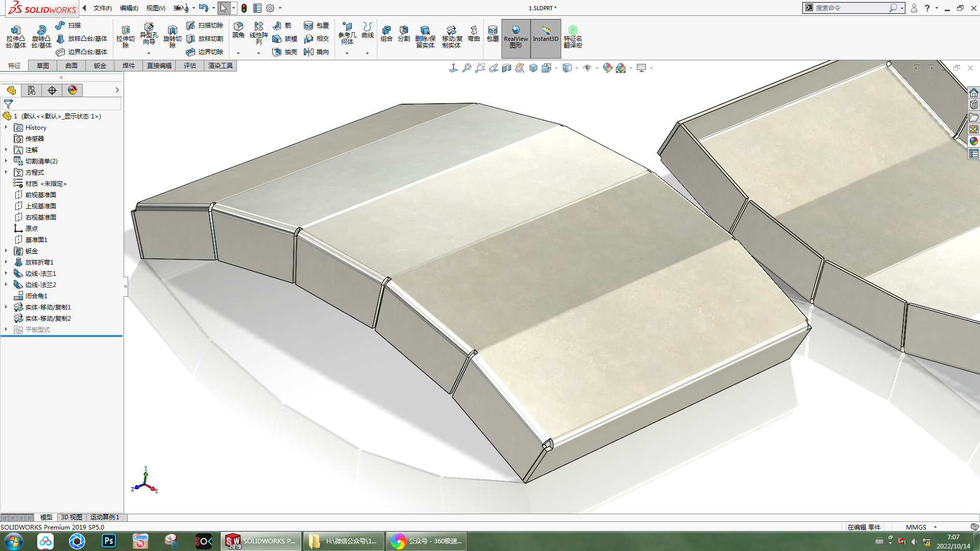The width and height of the screenshot is (980, 551).
Task: Open the Hole Wizard dropdown arrow
Action: pos(149,53)
